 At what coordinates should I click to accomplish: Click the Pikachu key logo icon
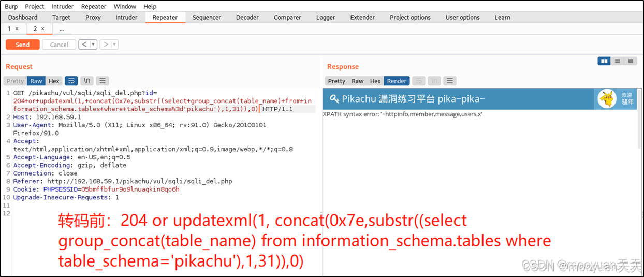coord(334,98)
